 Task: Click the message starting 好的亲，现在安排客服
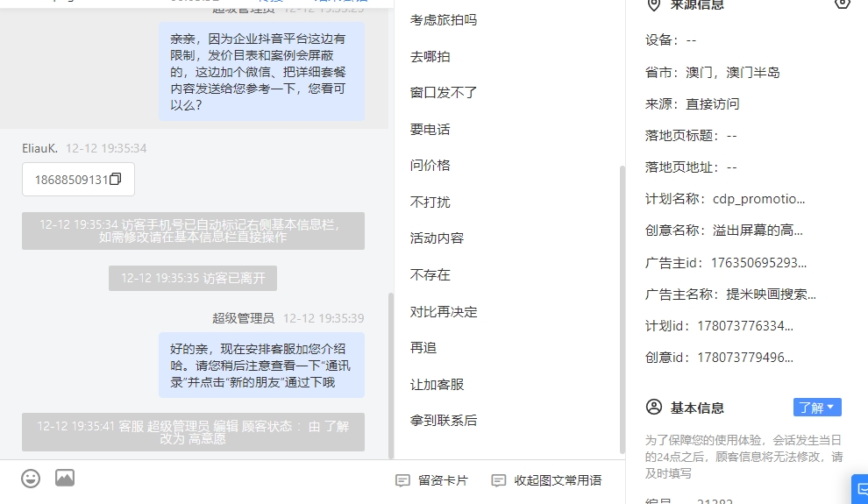[x=261, y=366]
